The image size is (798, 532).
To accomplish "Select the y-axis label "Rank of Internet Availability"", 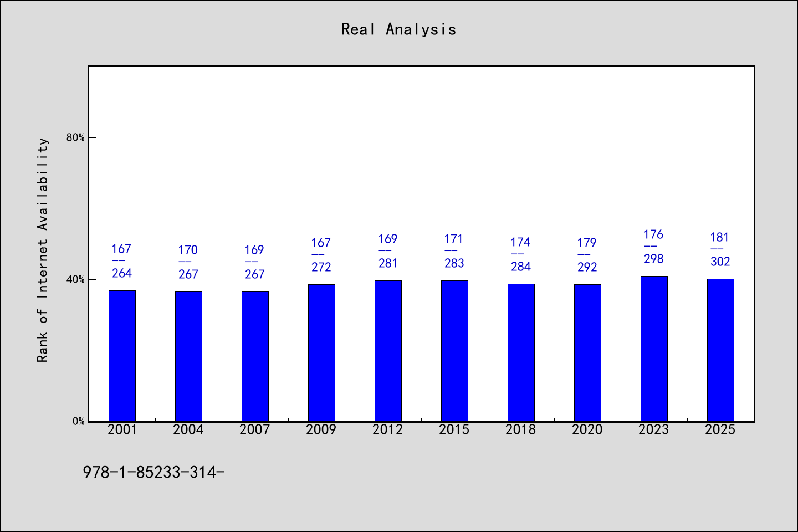I will [x=43, y=250].
